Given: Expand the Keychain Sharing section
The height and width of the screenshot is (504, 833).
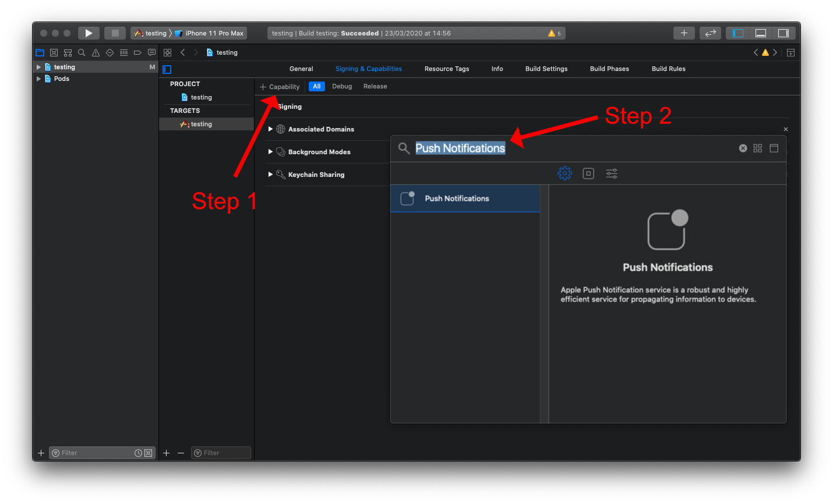Looking at the screenshot, I should (x=270, y=175).
